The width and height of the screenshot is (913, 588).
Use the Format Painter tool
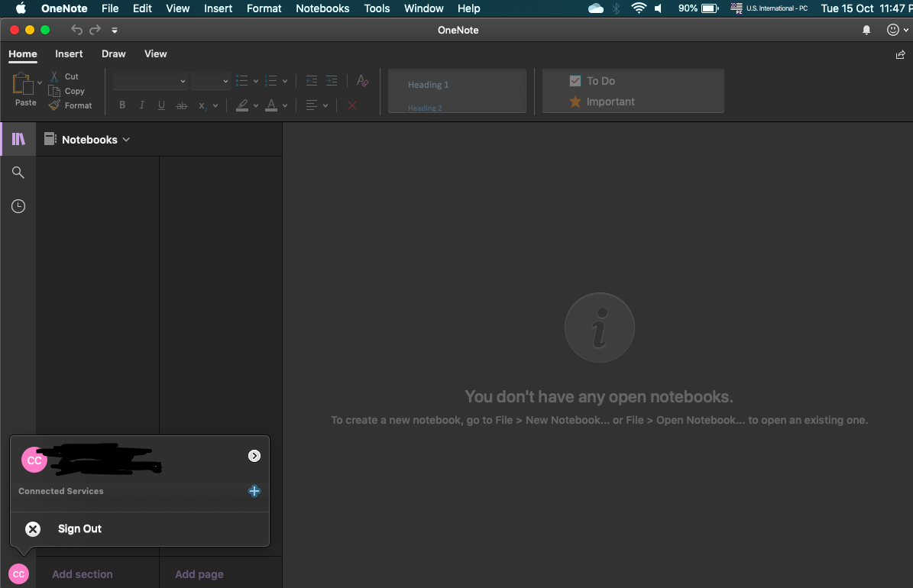[70, 105]
